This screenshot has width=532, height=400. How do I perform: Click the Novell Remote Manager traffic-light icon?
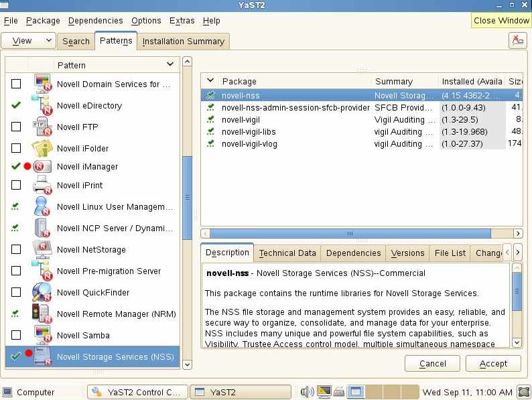(42, 314)
